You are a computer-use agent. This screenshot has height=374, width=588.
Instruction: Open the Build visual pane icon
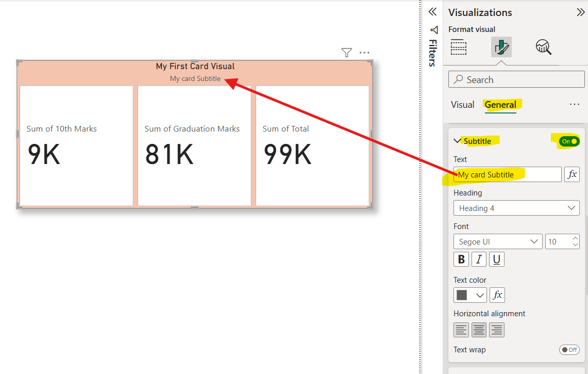point(458,47)
